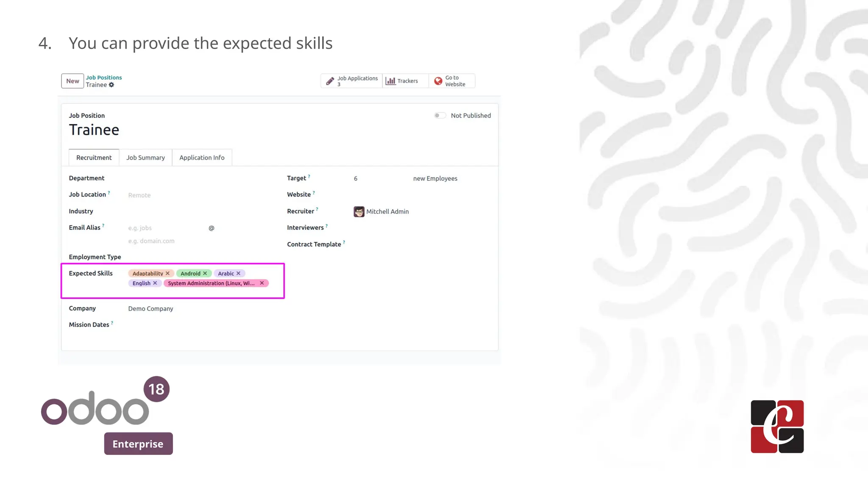The height and width of the screenshot is (488, 868).
Task: Remove the Android skill tag
Action: coord(205,273)
